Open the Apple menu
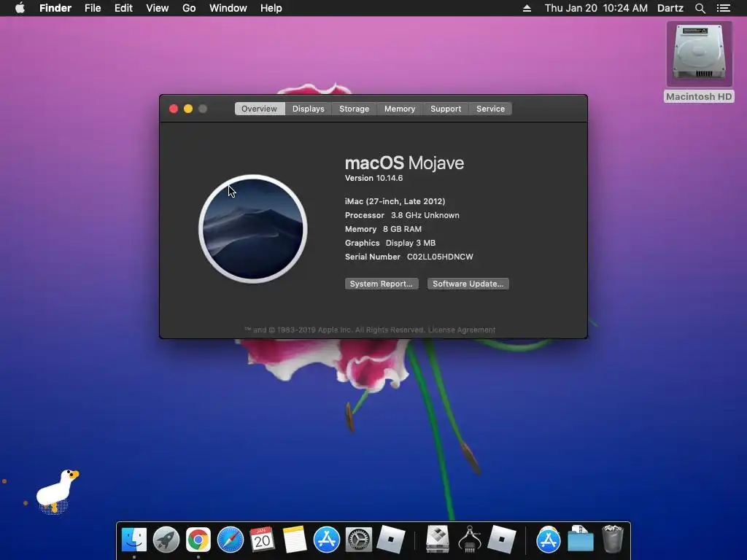 [20, 8]
